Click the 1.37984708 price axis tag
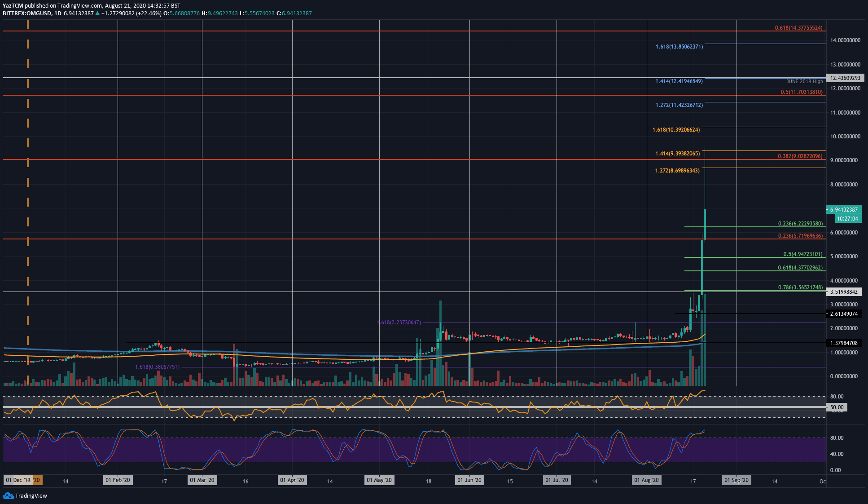 [x=844, y=343]
